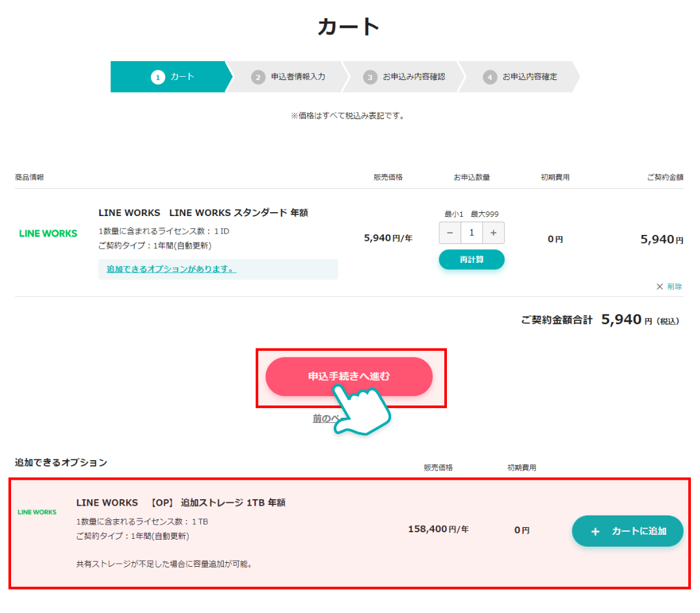Open the 追加できるオプションがあります link
Screen dimensions: 700x613
click(172, 269)
